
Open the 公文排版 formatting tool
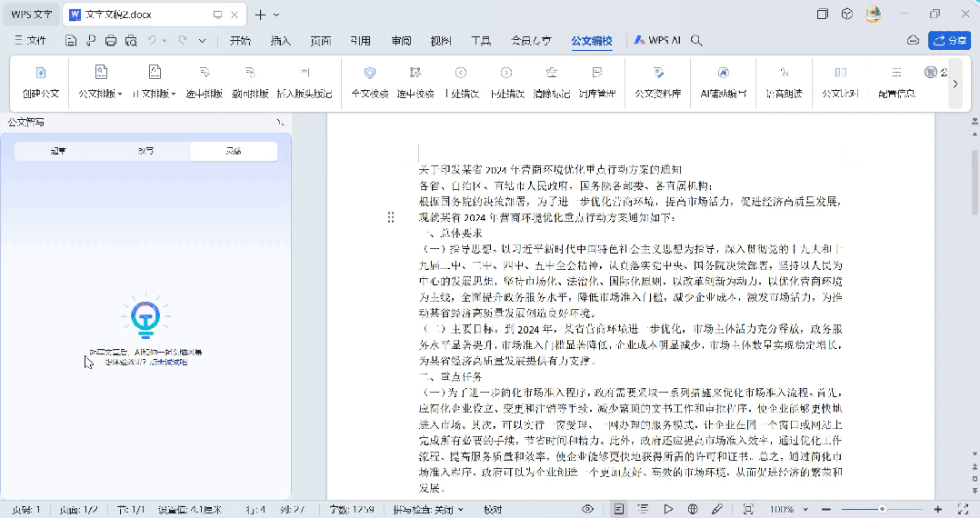coord(100,82)
